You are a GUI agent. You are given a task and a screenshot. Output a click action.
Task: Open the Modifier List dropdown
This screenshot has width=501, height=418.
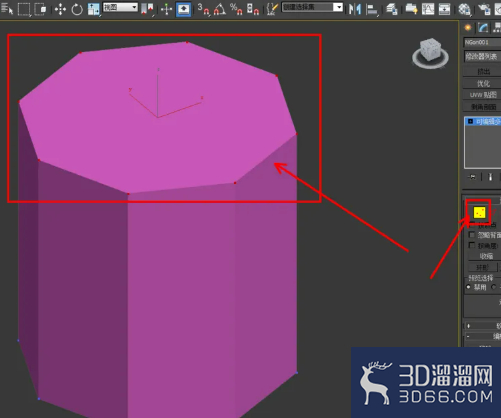click(x=482, y=56)
